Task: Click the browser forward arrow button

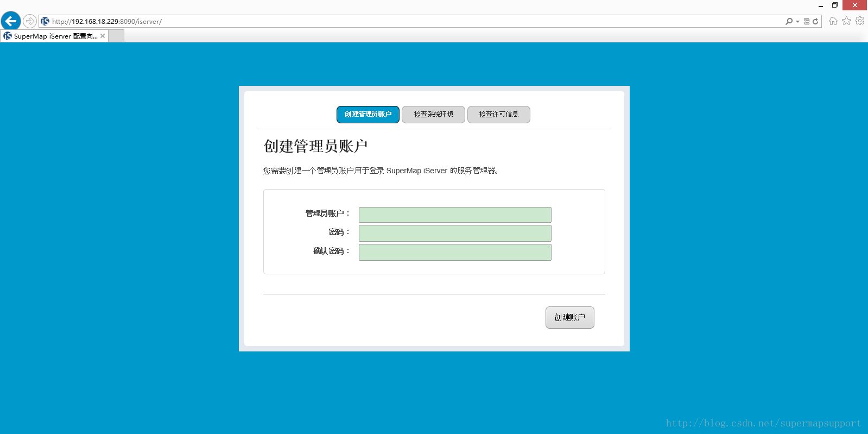Action: tap(30, 21)
